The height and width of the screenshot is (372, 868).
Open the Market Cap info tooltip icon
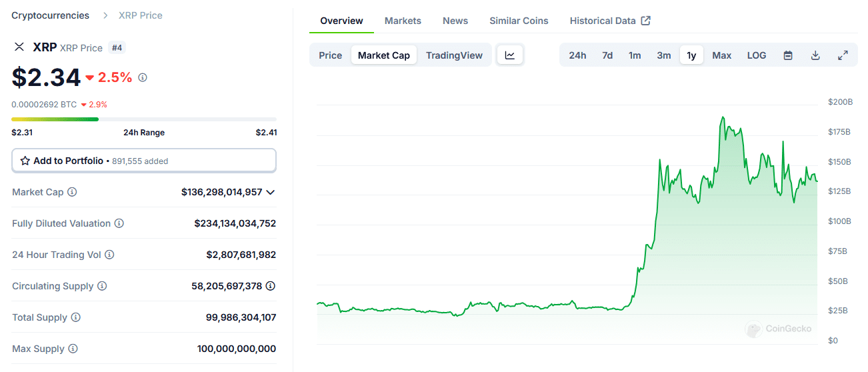click(x=72, y=192)
